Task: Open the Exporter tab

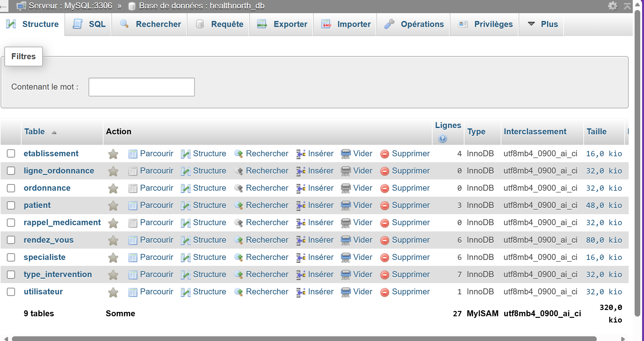Action: (x=282, y=24)
